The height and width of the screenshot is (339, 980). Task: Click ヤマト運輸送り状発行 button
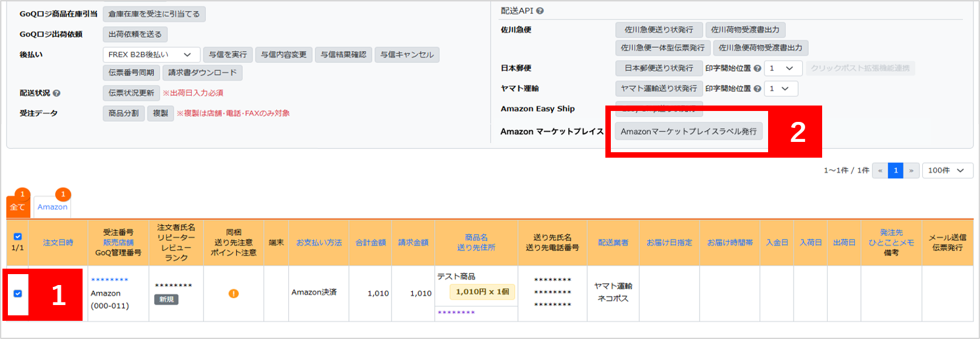659,89
